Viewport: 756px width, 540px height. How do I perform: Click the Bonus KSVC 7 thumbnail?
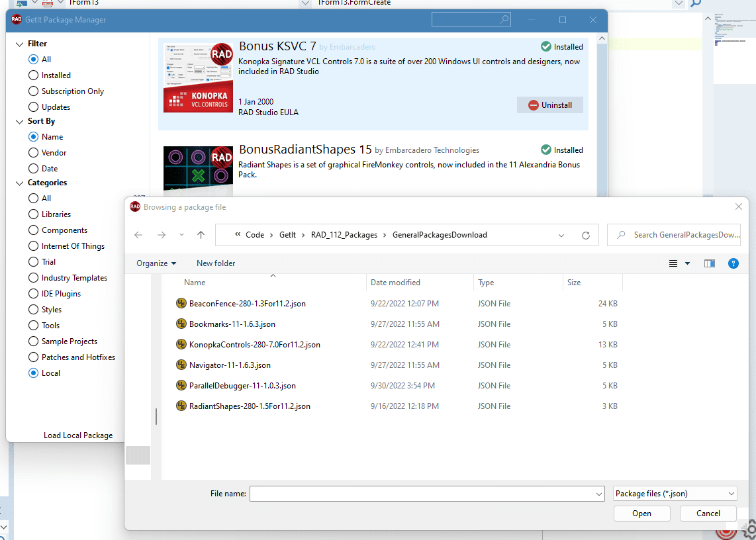click(x=198, y=77)
